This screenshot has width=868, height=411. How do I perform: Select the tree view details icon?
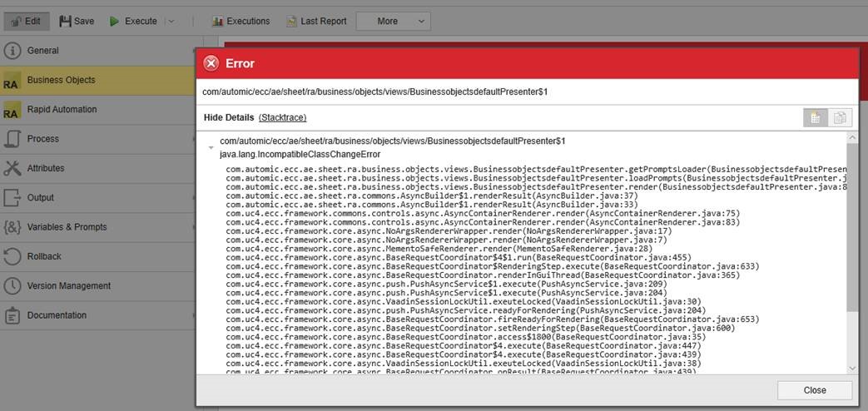[x=816, y=118]
